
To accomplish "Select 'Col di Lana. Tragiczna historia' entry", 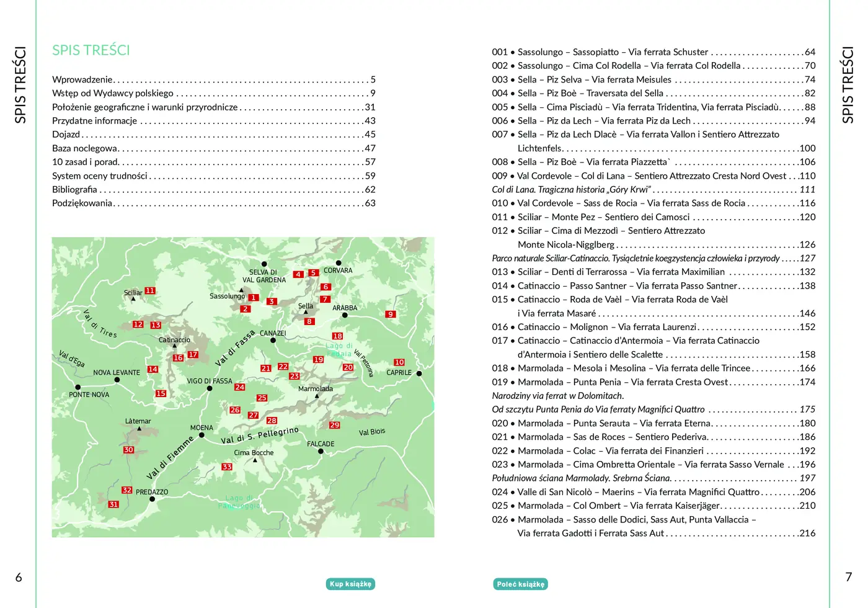I will tap(654, 189).
